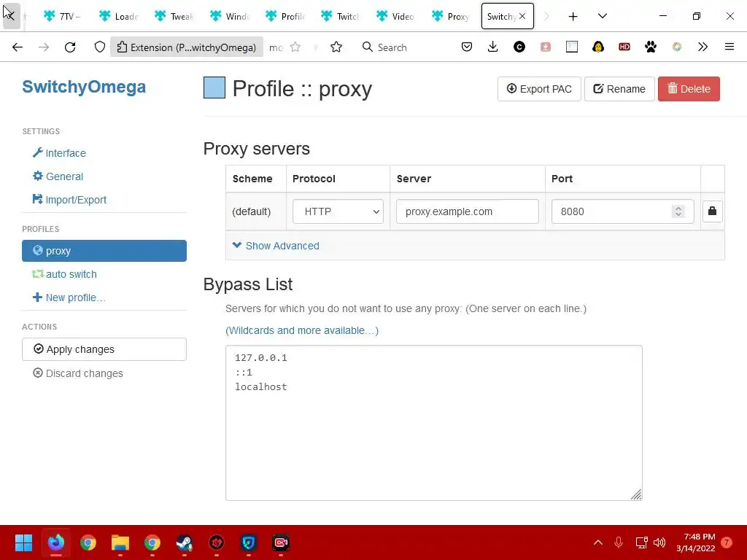
Task: Click the yellow face extension icon
Action: [598, 47]
